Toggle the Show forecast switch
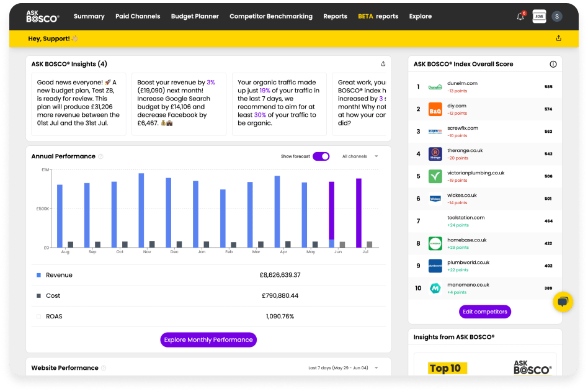588x391 pixels. [x=321, y=156]
